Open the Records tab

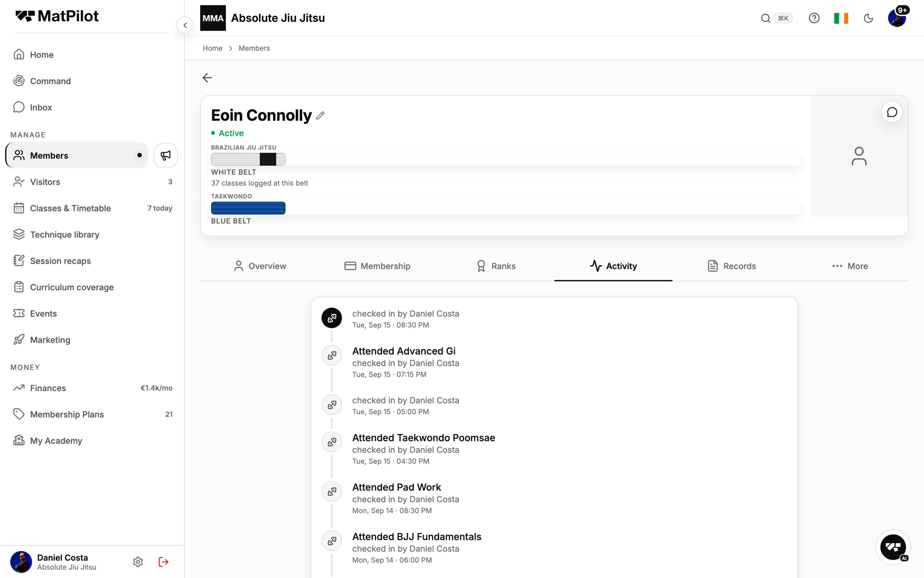(732, 266)
